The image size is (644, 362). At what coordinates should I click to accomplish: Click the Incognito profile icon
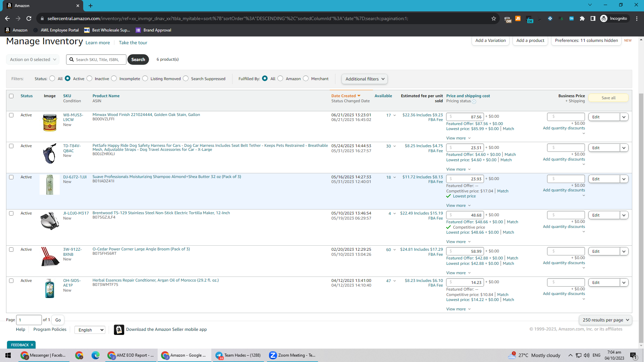604,18
